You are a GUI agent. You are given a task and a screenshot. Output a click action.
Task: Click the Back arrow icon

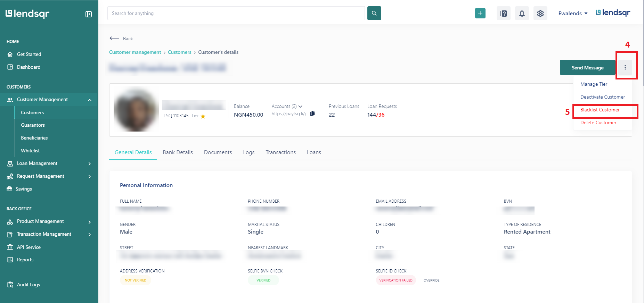point(114,38)
